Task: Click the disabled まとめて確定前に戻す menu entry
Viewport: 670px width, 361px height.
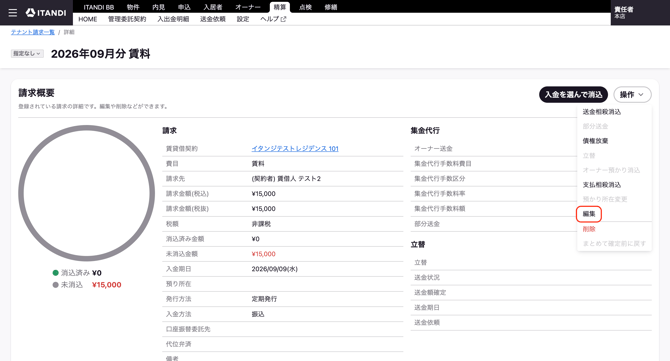Action: tap(614, 244)
